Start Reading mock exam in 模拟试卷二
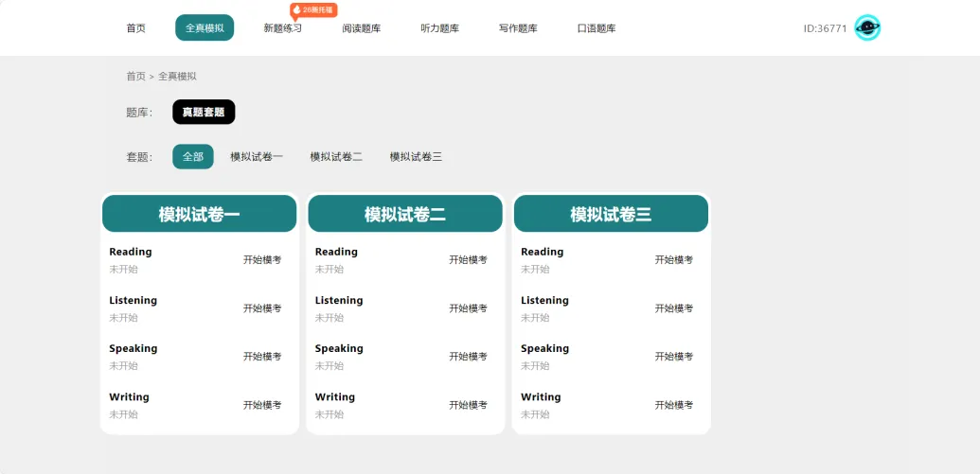Viewport: 980px width, 474px height. pos(468,260)
